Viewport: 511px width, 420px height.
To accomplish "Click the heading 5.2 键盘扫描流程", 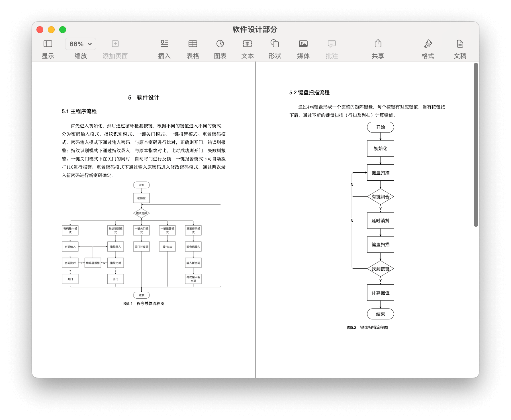I will (x=309, y=93).
